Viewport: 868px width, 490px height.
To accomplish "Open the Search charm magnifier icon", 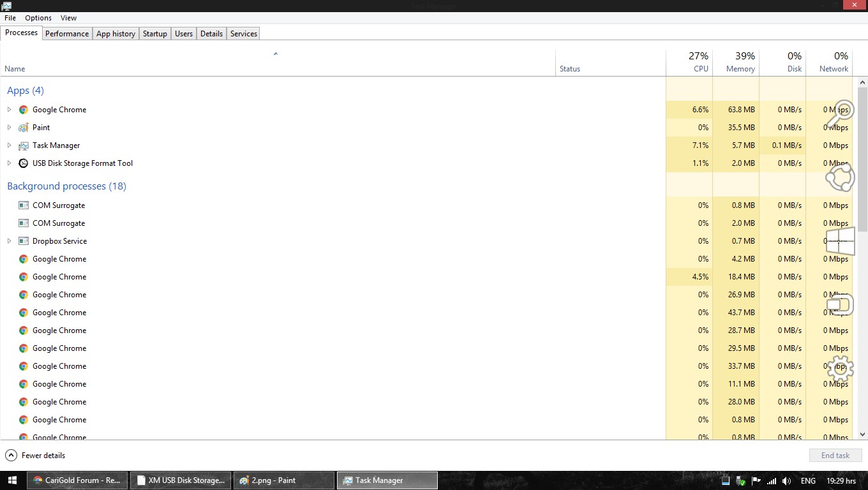I will pos(841,113).
